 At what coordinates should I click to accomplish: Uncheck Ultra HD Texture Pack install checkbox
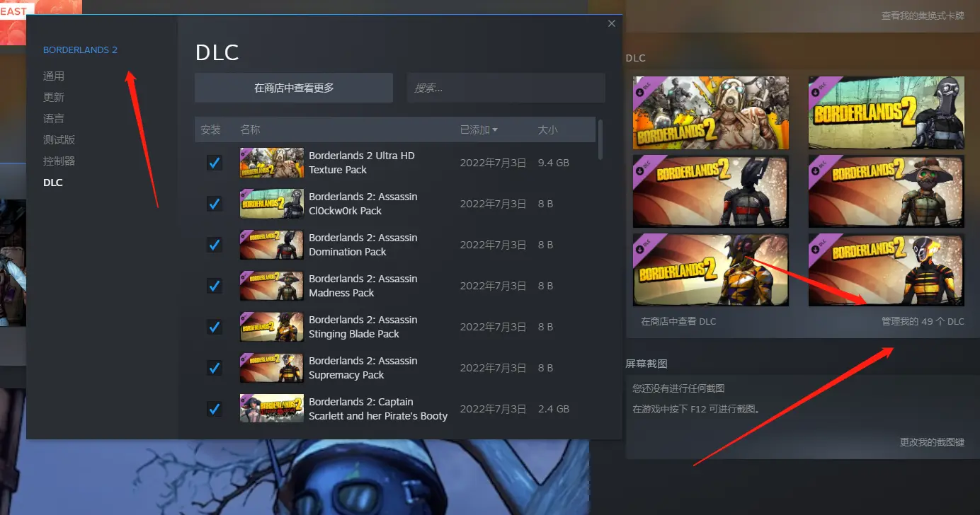pyautogui.click(x=214, y=163)
